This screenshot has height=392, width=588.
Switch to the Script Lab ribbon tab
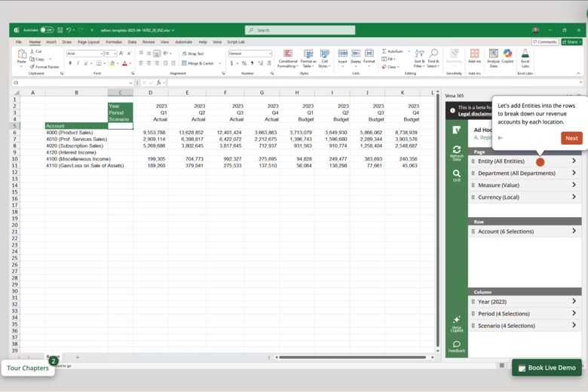tap(236, 42)
